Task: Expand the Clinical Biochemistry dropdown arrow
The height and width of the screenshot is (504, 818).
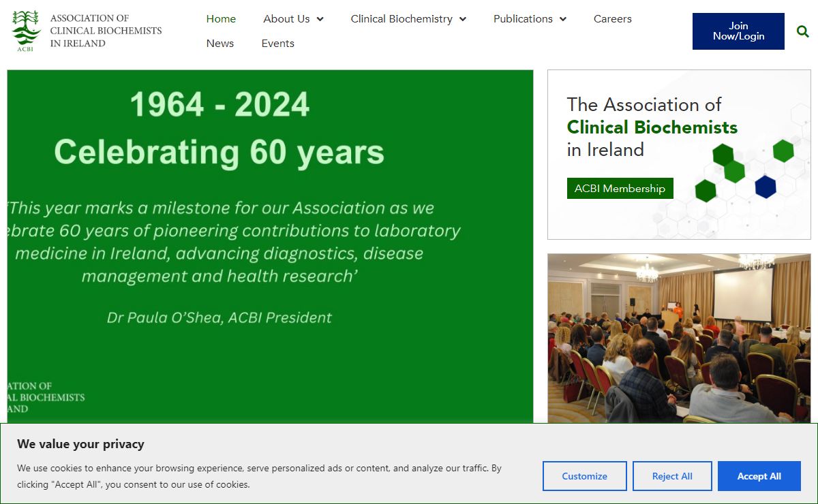Action: (x=463, y=19)
